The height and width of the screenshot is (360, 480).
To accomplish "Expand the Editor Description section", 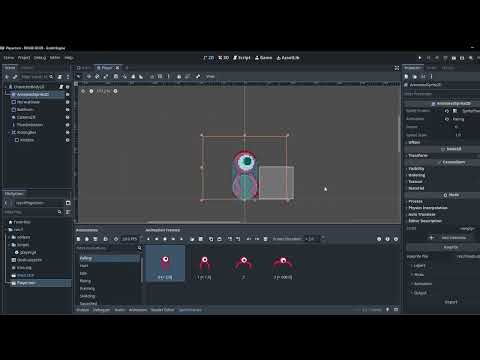I will click(x=425, y=221).
